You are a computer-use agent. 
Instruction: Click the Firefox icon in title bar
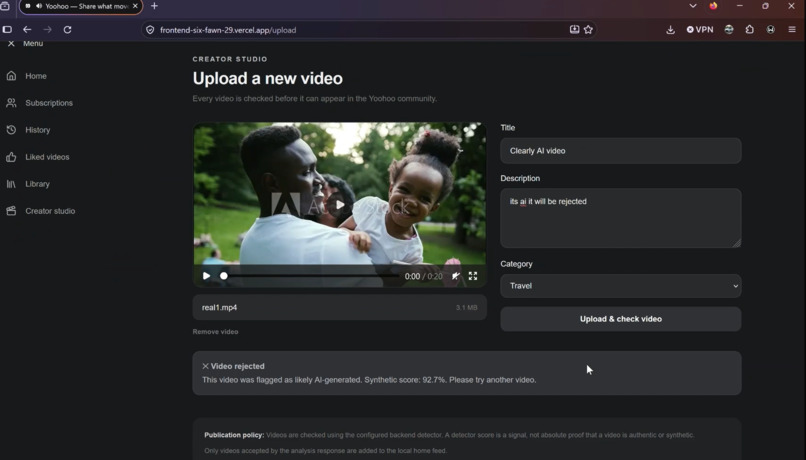tap(713, 6)
